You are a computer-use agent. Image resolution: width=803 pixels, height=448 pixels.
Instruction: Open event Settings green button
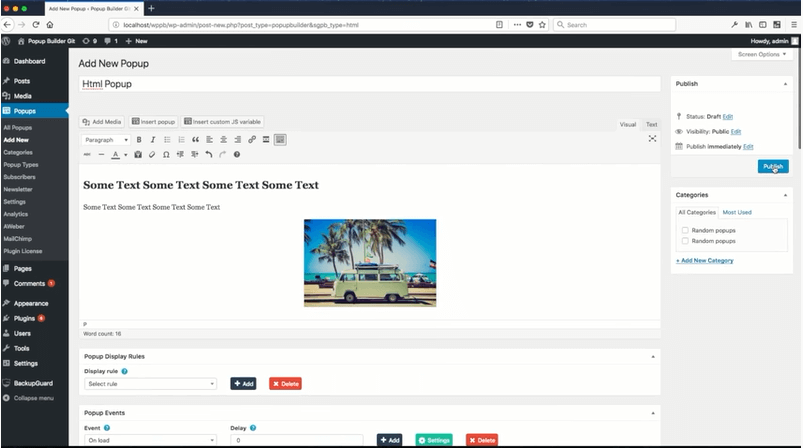(x=434, y=440)
